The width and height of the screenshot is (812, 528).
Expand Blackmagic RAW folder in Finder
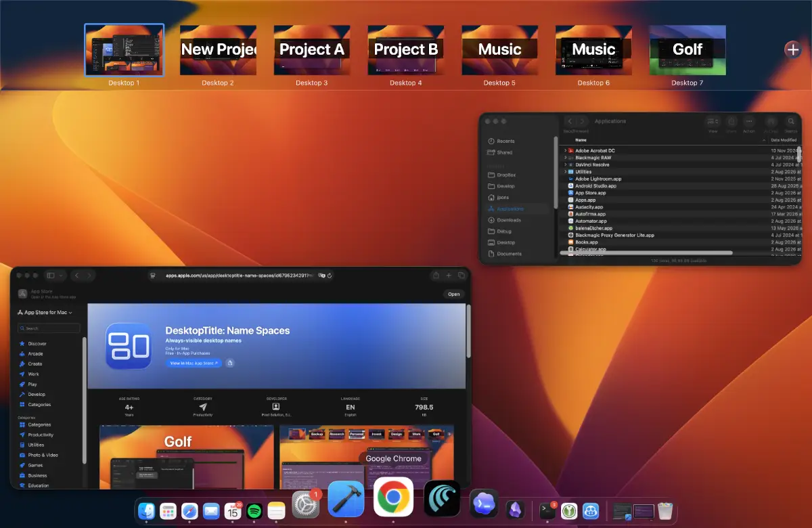[565, 158]
